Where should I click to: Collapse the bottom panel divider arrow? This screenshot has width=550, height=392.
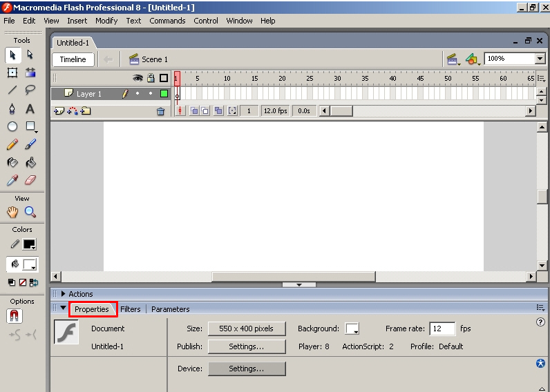tap(299, 285)
